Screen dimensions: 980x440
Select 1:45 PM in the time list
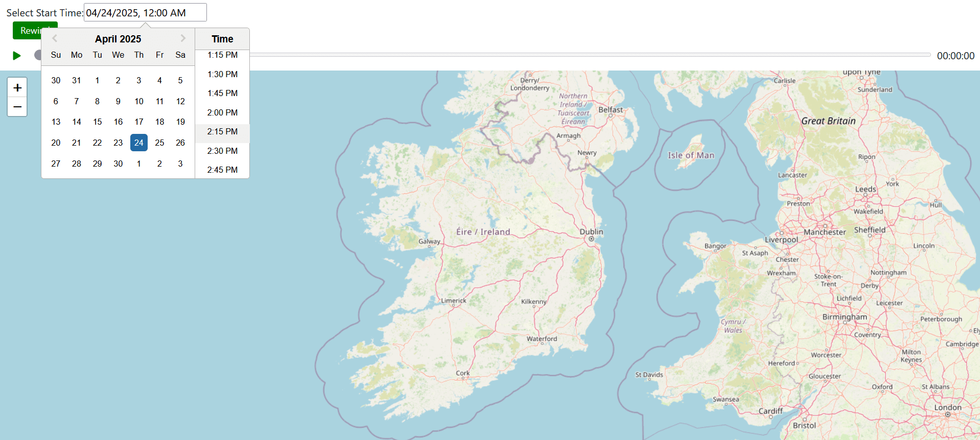tap(222, 93)
